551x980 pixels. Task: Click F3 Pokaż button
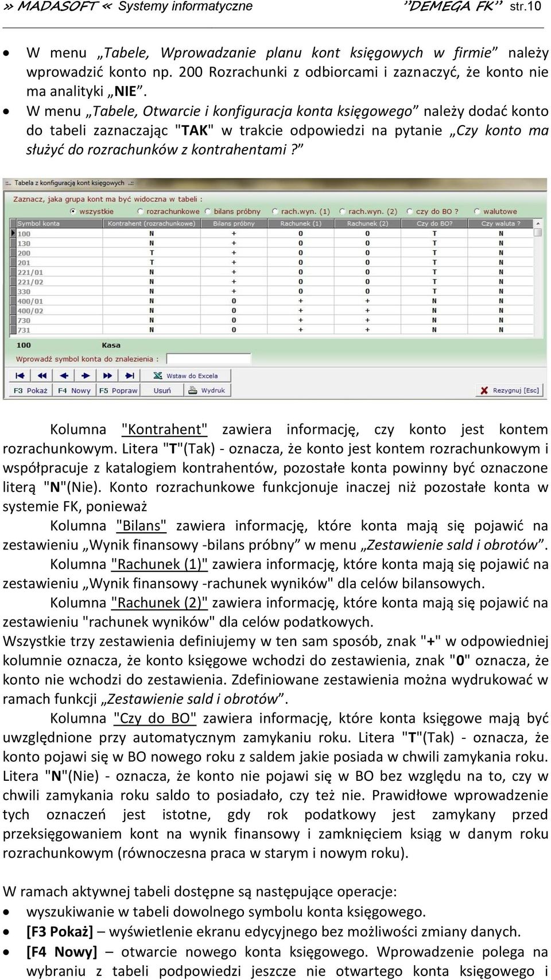(30, 390)
